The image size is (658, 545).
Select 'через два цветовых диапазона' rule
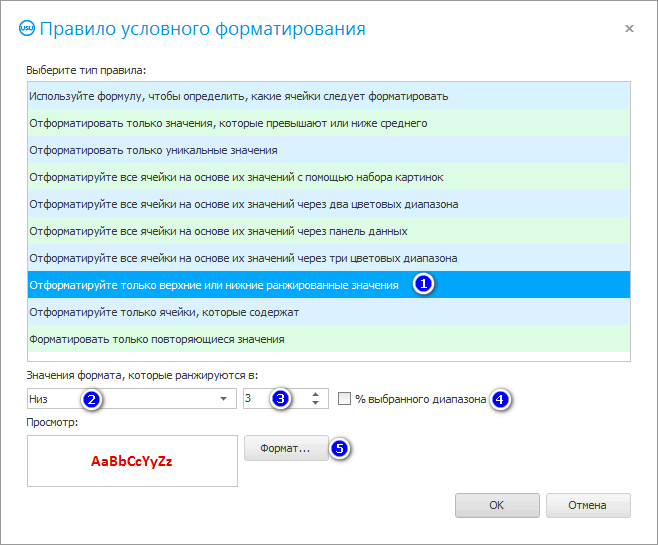point(244,204)
